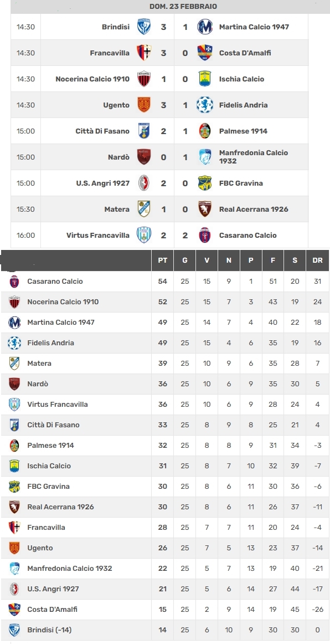Image resolution: width=330 pixels, height=644 pixels.
Task: Sort standings by DR column header
Action: 317,260
